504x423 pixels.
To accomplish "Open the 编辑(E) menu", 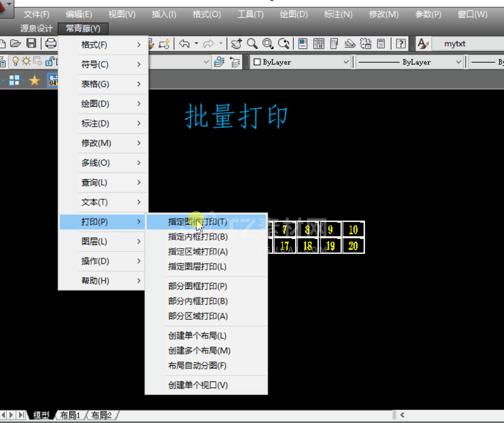I will tap(79, 14).
